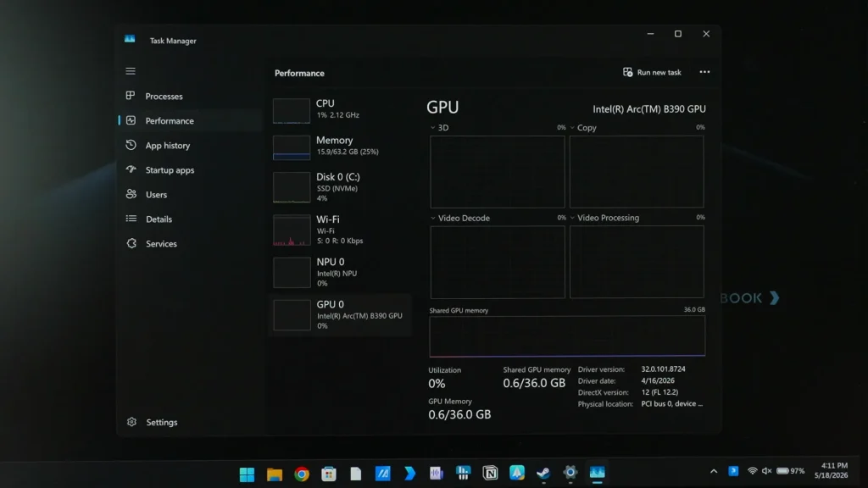Image resolution: width=868 pixels, height=488 pixels.
Task: Select the CPU performance entry
Action: click(x=341, y=109)
